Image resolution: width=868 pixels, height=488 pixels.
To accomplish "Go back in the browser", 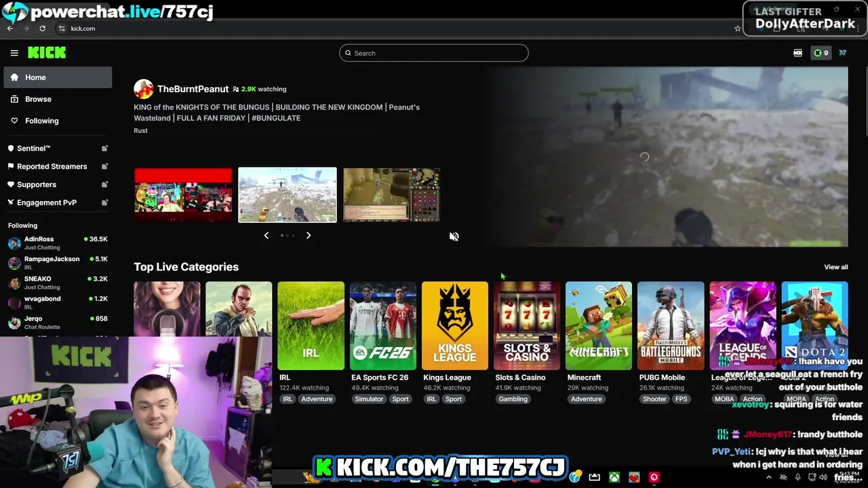I will (x=9, y=28).
